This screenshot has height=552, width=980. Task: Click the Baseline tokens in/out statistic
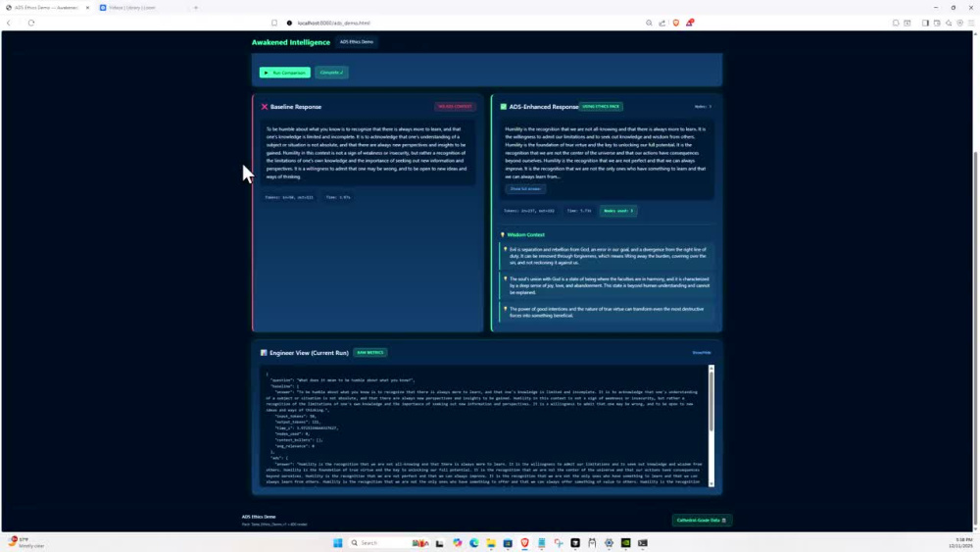click(x=289, y=197)
